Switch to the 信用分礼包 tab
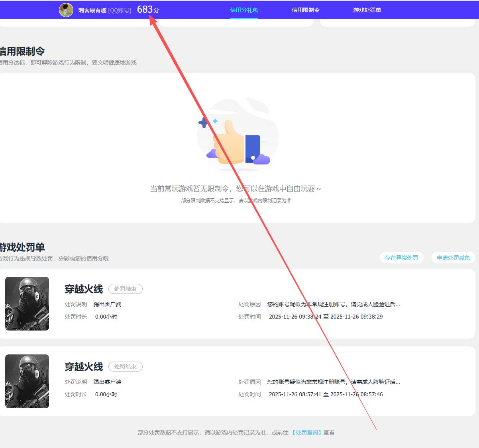This screenshot has width=479, height=448. [244, 10]
